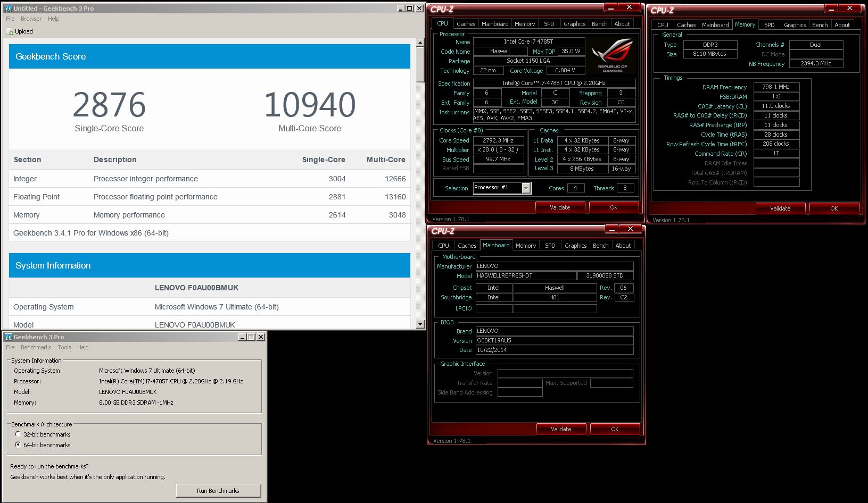Open Benchmarks menu in Geekbench 3 Pro
Viewport: 868px width, 503px height.
[36, 347]
